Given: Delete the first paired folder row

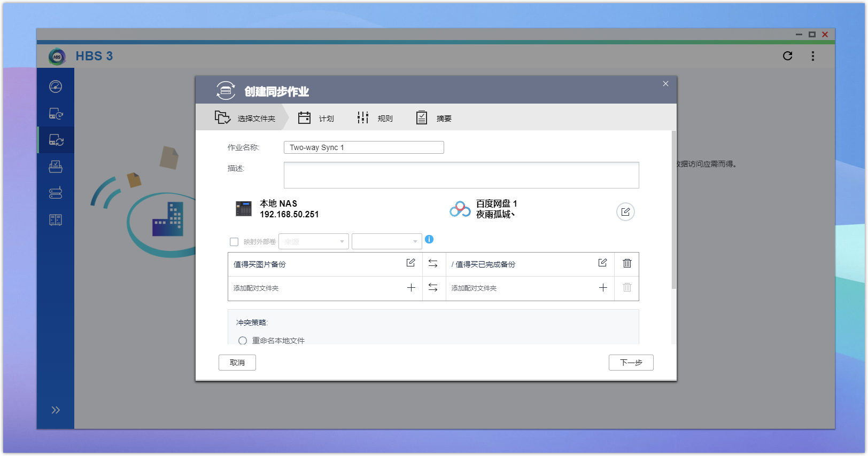Looking at the screenshot, I should point(627,263).
